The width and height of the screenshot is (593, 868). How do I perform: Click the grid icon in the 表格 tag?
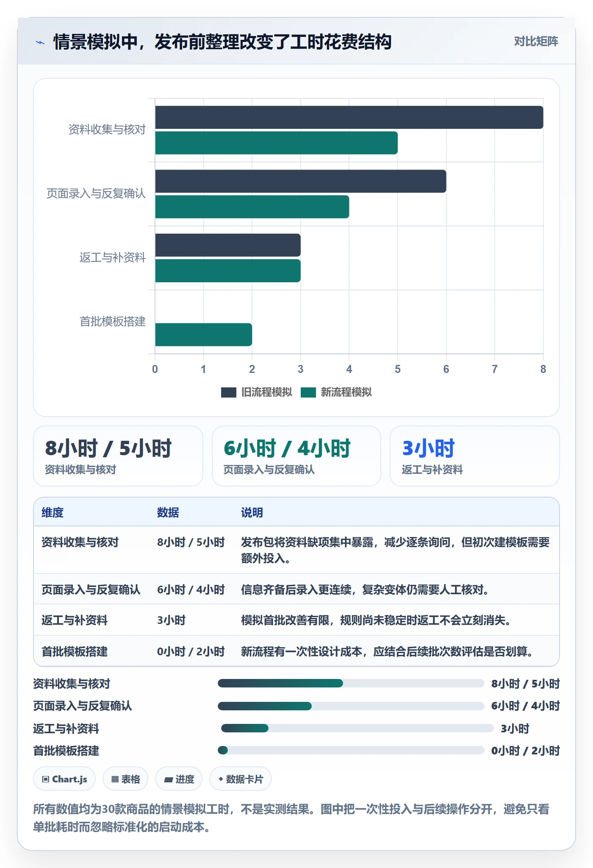[x=115, y=779]
